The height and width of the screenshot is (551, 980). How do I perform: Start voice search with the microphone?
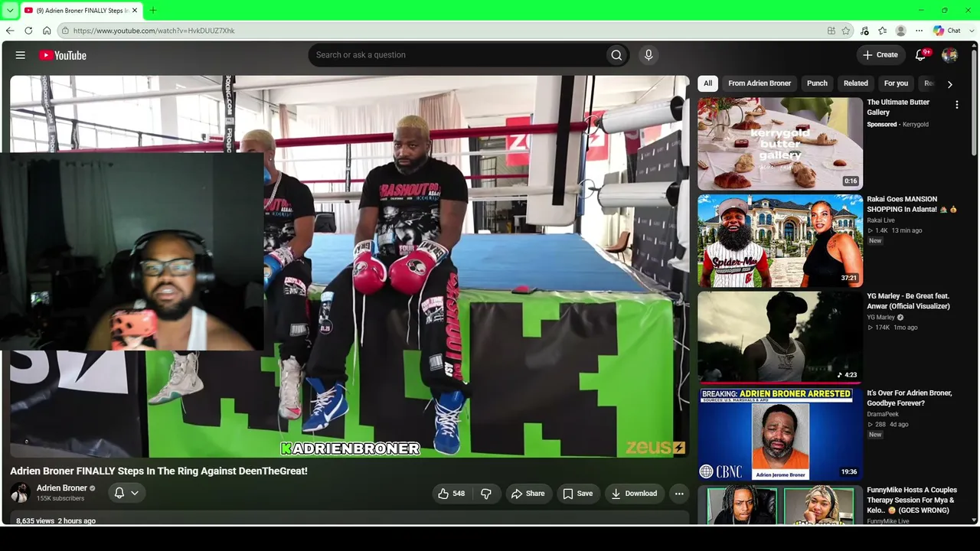pyautogui.click(x=648, y=55)
